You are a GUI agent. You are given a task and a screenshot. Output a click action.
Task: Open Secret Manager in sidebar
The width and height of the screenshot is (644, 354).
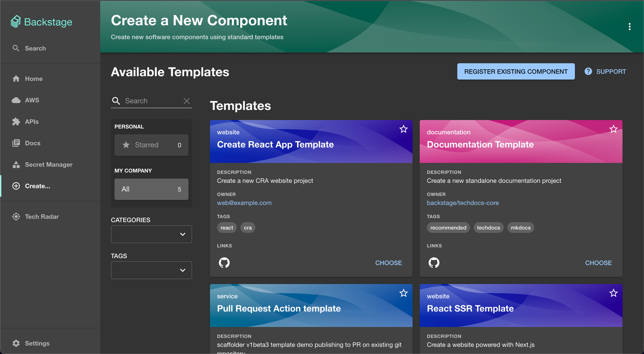(49, 165)
